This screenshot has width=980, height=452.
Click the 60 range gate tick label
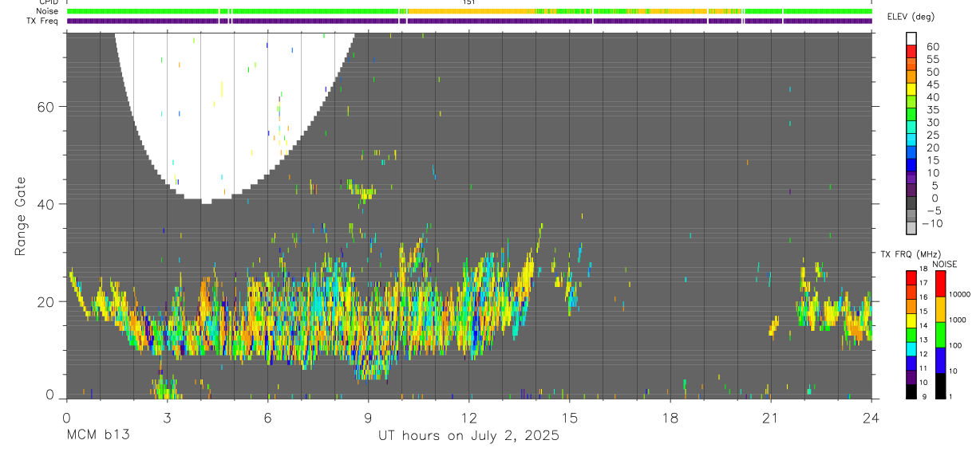46,107
